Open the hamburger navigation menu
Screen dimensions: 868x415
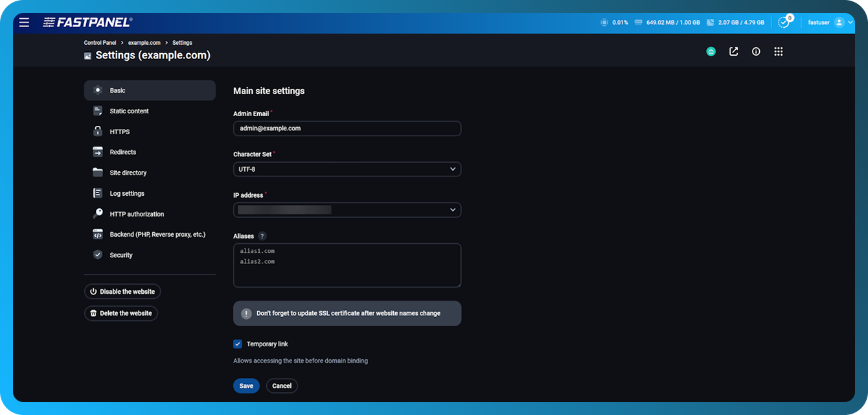[x=24, y=21]
